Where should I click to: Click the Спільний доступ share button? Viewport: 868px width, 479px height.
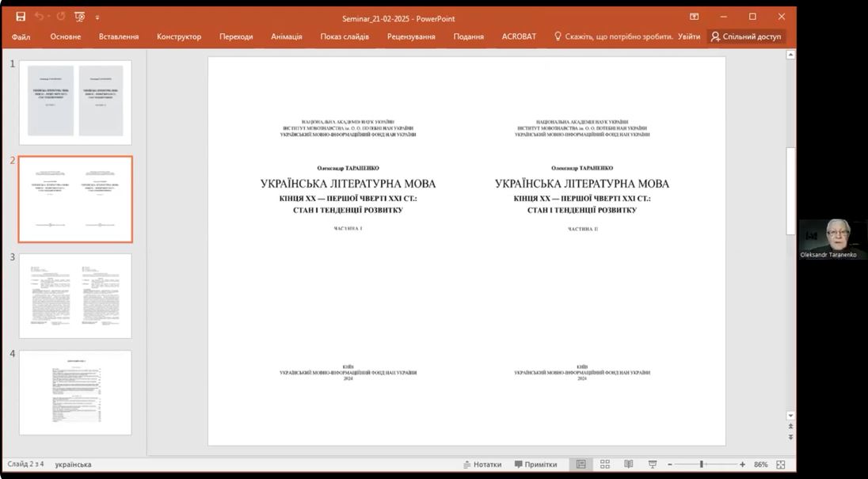[x=746, y=36]
